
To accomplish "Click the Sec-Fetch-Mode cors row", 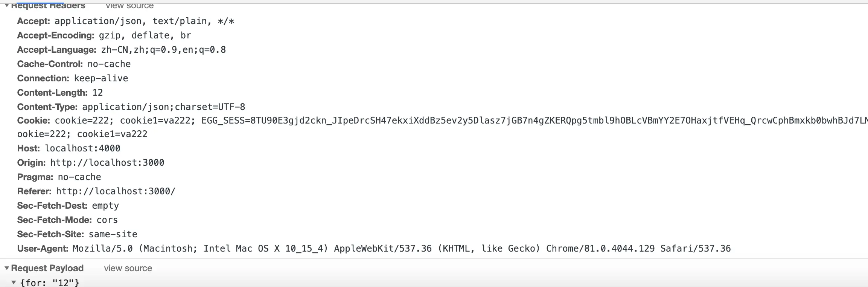I will click(x=67, y=220).
